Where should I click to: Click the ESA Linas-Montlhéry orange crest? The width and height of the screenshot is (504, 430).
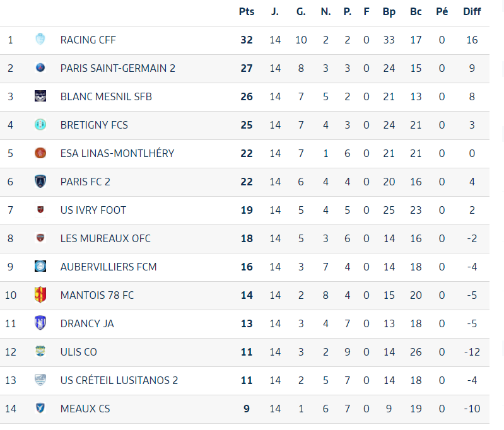tap(40, 153)
